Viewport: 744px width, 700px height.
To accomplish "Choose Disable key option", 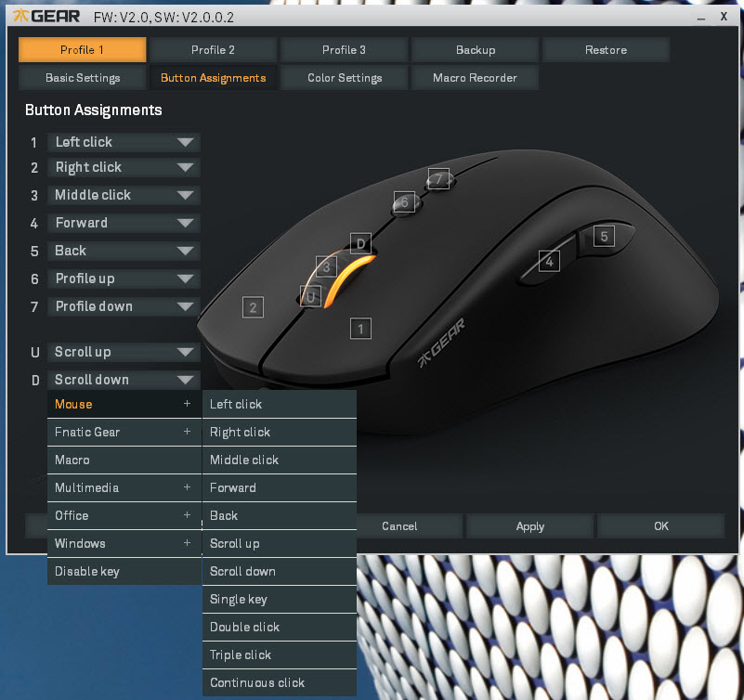I will 124,572.
